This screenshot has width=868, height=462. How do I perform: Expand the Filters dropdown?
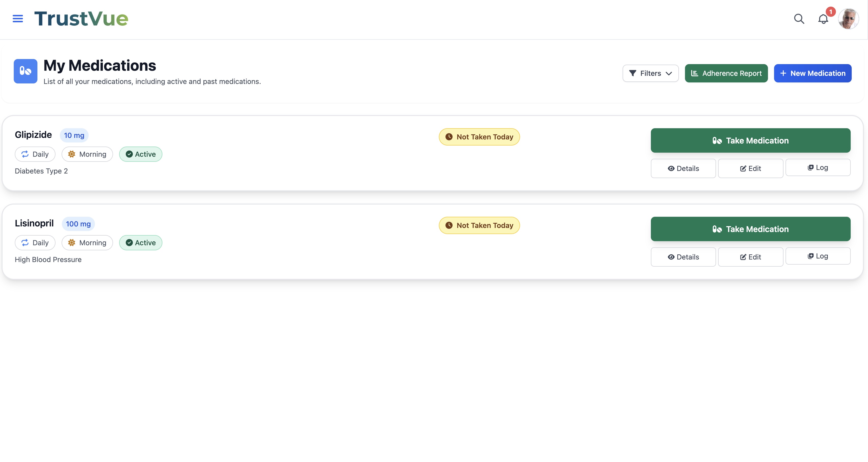coord(650,73)
